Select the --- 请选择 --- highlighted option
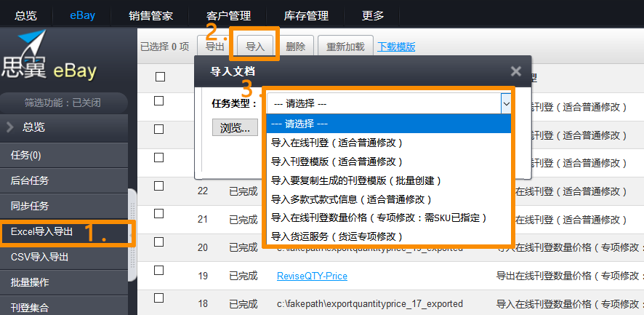Viewport: 644px width, 315px height. [389, 124]
